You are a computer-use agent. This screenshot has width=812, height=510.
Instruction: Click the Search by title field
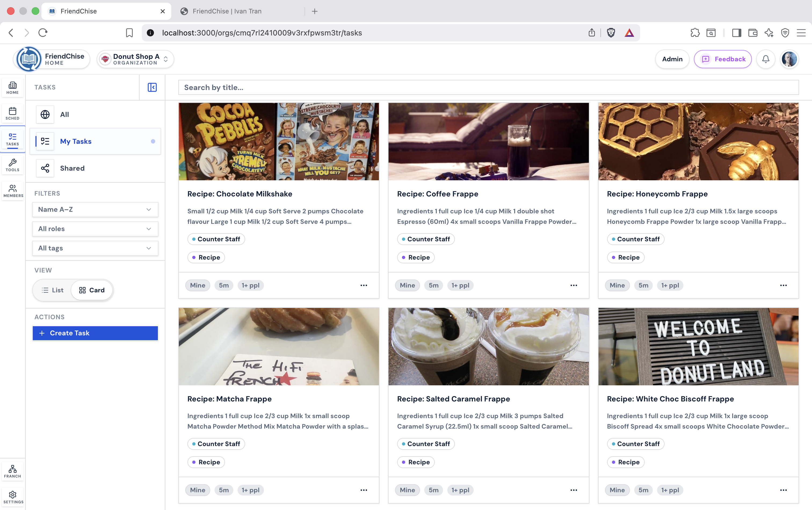tap(488, 87)
